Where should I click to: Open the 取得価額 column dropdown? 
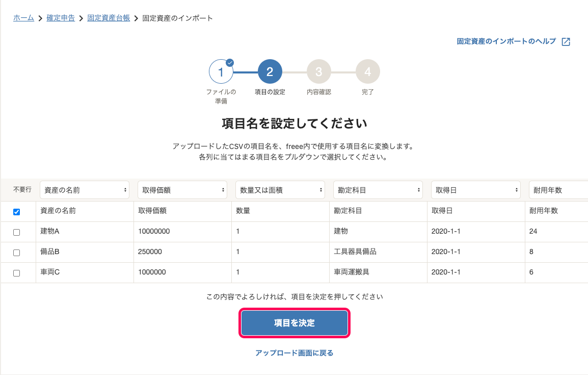[x=182, y=190]
